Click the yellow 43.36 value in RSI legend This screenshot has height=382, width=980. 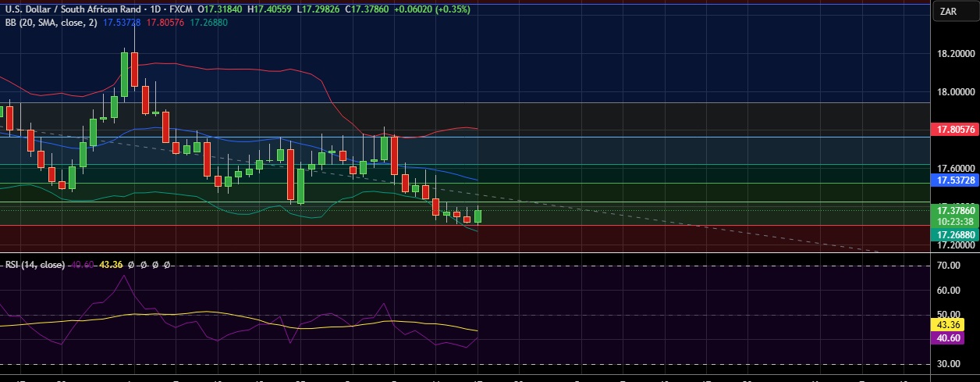(112, 265)
